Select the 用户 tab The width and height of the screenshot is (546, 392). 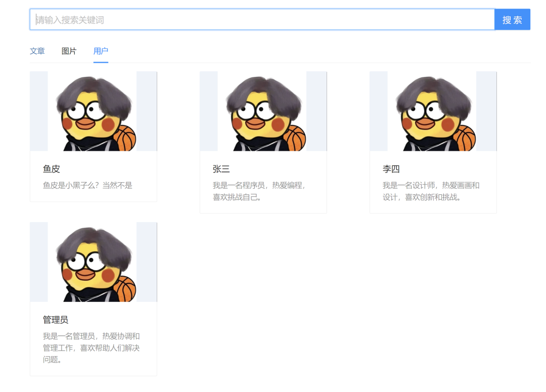101,51
